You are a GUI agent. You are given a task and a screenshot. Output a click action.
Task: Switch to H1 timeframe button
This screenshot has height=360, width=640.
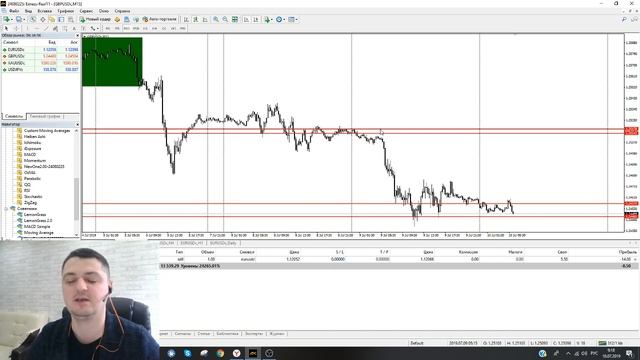[x=145, y=28]
